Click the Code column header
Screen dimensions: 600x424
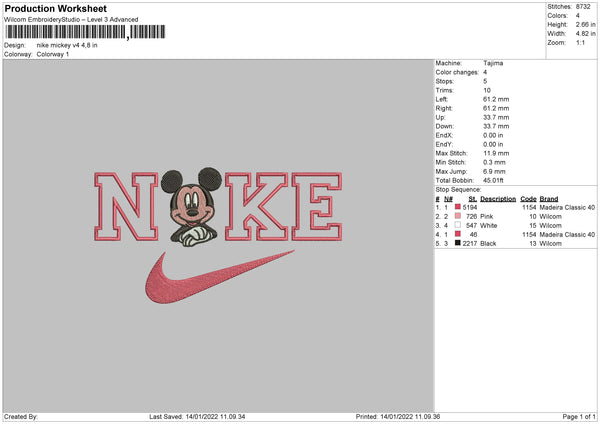(x=528, y=199)
